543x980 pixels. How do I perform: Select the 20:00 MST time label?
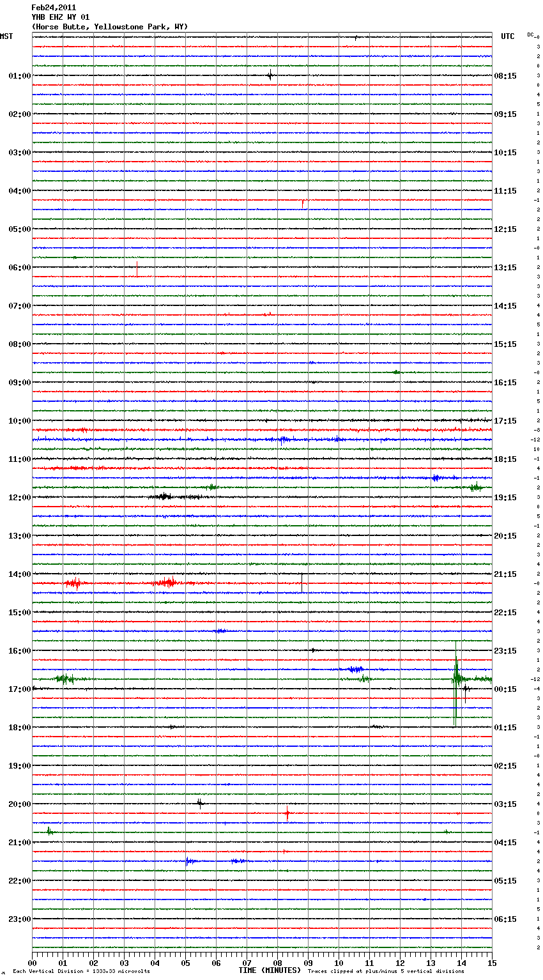[x=20, y=804]
